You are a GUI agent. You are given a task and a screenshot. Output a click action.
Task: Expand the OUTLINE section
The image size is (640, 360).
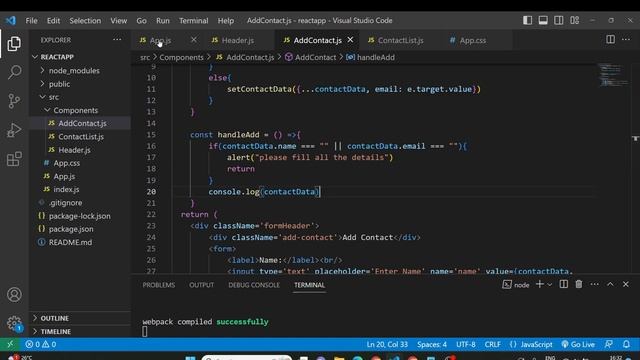click(x=80, y=318)
